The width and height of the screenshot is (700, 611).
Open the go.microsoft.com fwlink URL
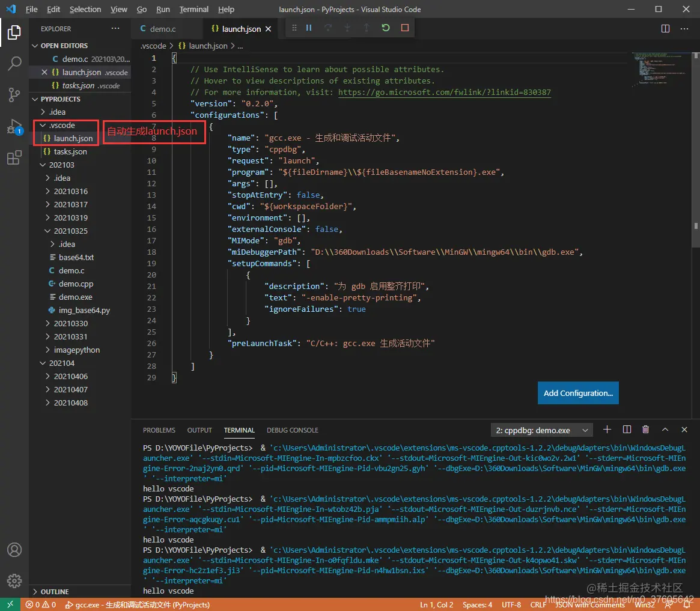click(444, 92)
